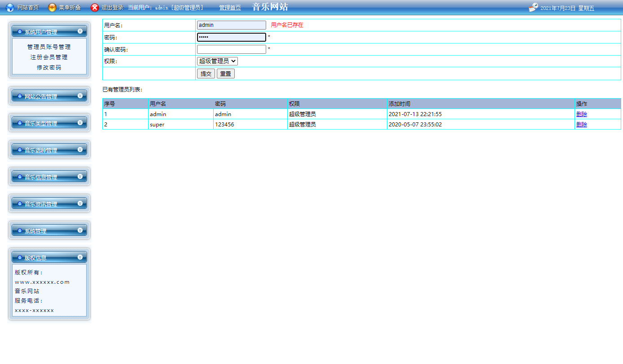This screenshot has width=623, height=364.
Task: Open the 权限 permission dropdown
Action: [217, 61]
